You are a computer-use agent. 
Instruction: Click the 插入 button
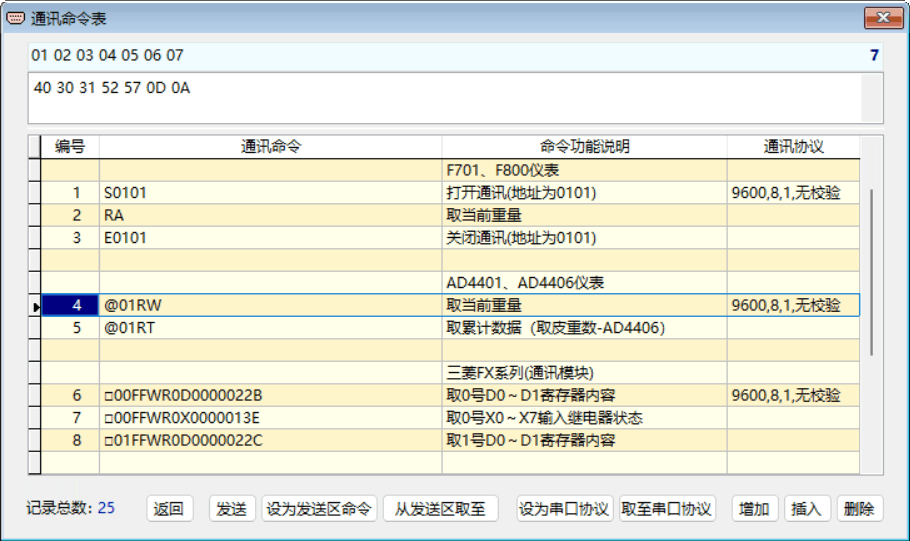[807, 509]
